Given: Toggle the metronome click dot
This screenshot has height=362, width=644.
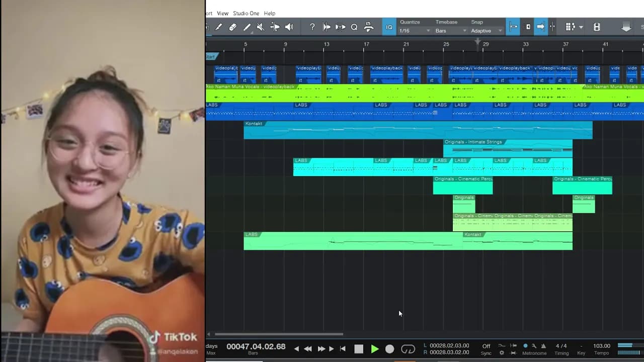Looking at the screenshot, I should tap(526, 345).
